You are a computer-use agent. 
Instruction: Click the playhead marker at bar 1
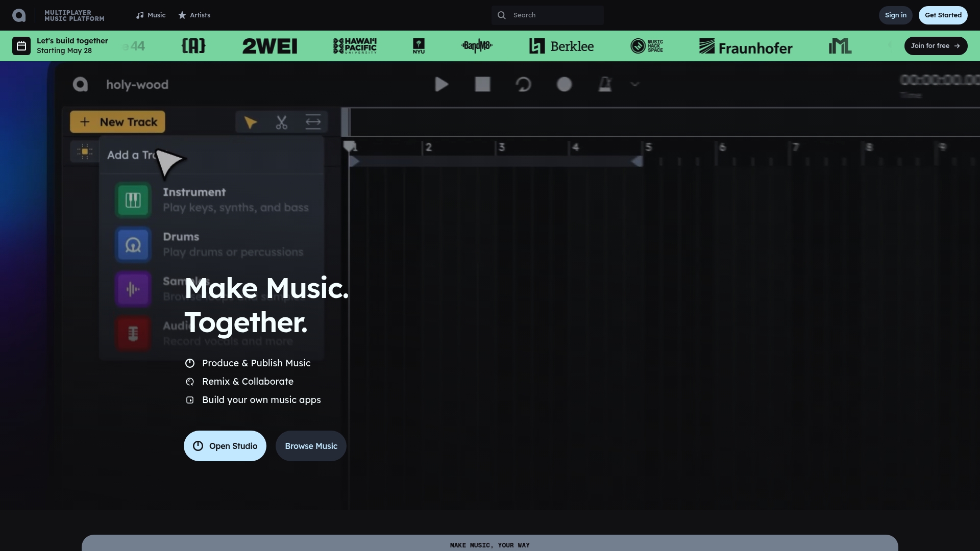(x=350, y=147)
